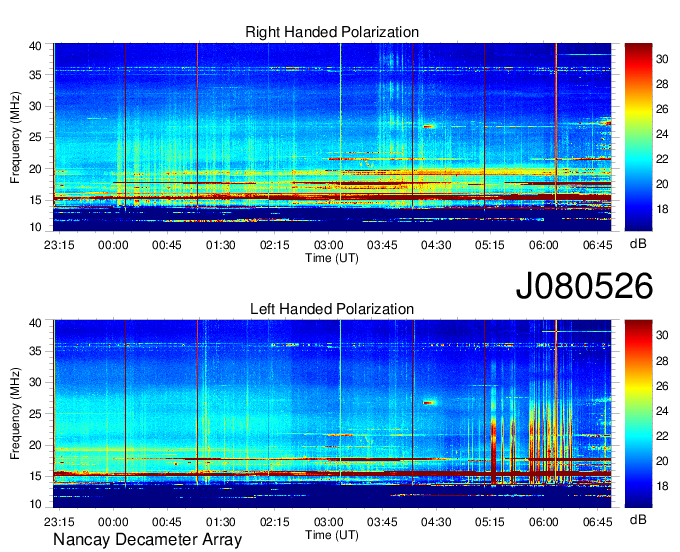Click the 'Right Handed Polarization' title
Image resolution: width=680 pixels, height=552 pixels.
[x=332, y=32]
